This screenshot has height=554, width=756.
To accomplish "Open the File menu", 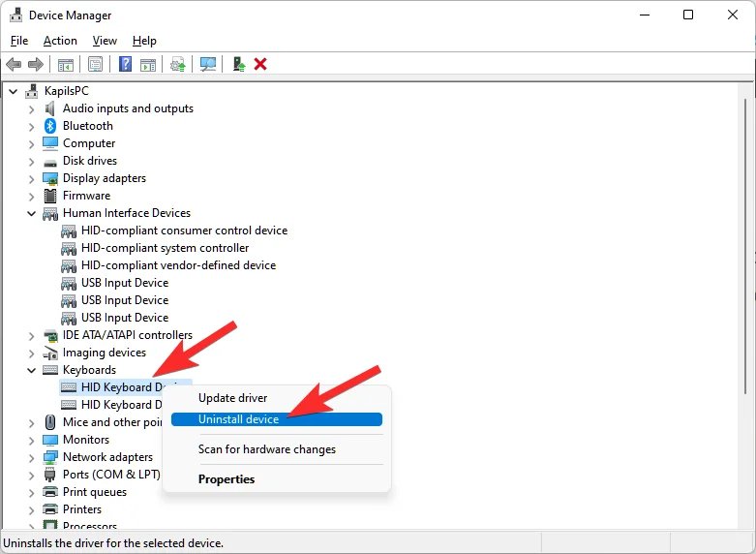I will pyautogui.click(x=19, y=41).
